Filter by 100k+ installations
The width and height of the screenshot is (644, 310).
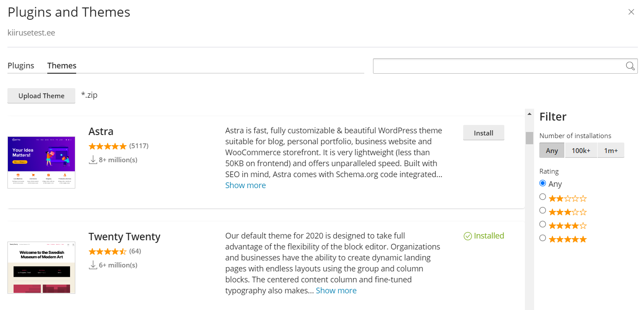click(x=581, y=150)
